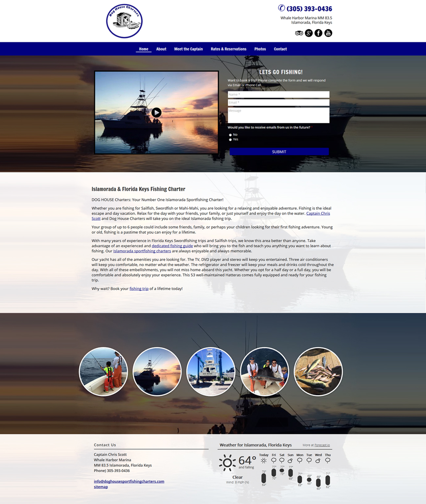The width and height of the screenshot is (426, 504).
Task: Select the No email radio option
Action: pyautogui.click(x=230, y=135)
